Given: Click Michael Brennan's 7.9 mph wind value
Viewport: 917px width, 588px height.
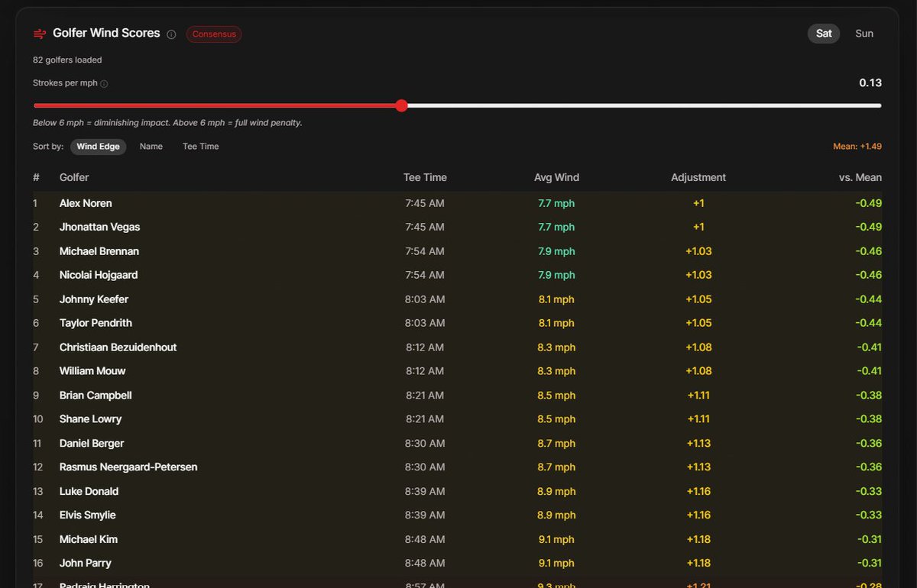Looking at the screenshot, I should point(556,252).
